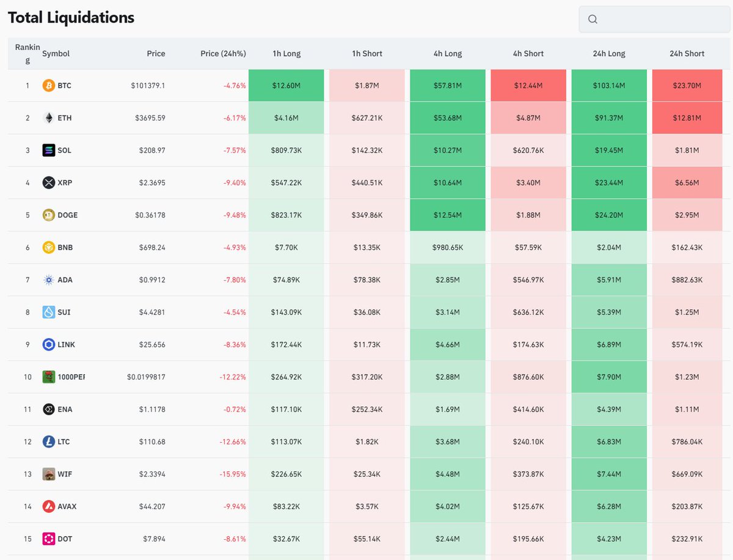The image size is (733, 560).
Task: Sort by 1h Long column header
Action: point(286,54)
